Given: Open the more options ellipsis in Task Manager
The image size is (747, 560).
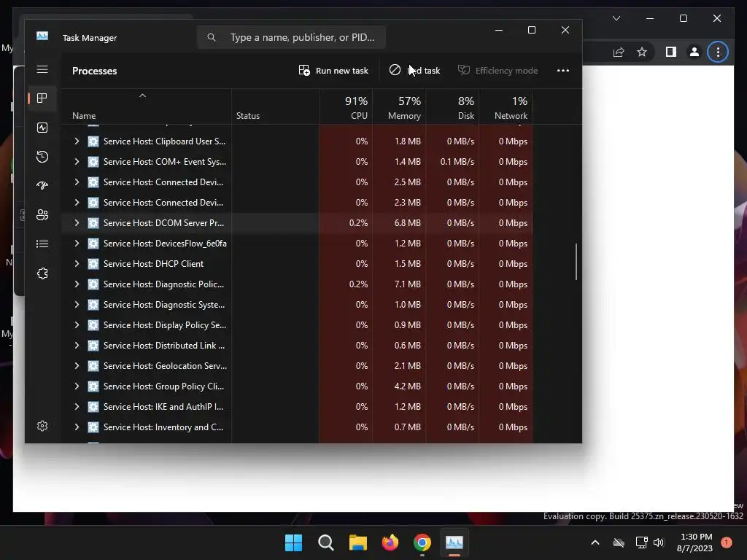Looking at the screenshot, I should (563, 71).
